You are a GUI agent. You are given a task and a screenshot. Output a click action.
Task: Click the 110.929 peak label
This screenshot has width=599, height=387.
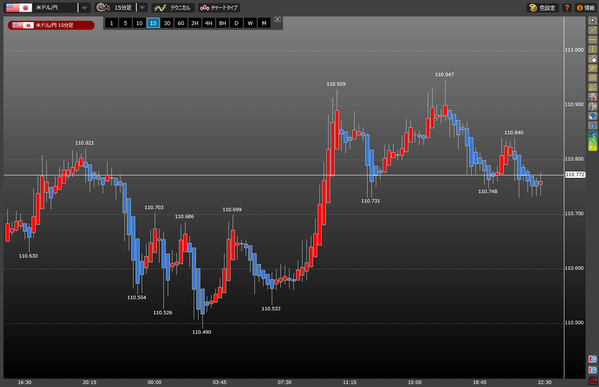pyautogui.click(x=336, y=84)
